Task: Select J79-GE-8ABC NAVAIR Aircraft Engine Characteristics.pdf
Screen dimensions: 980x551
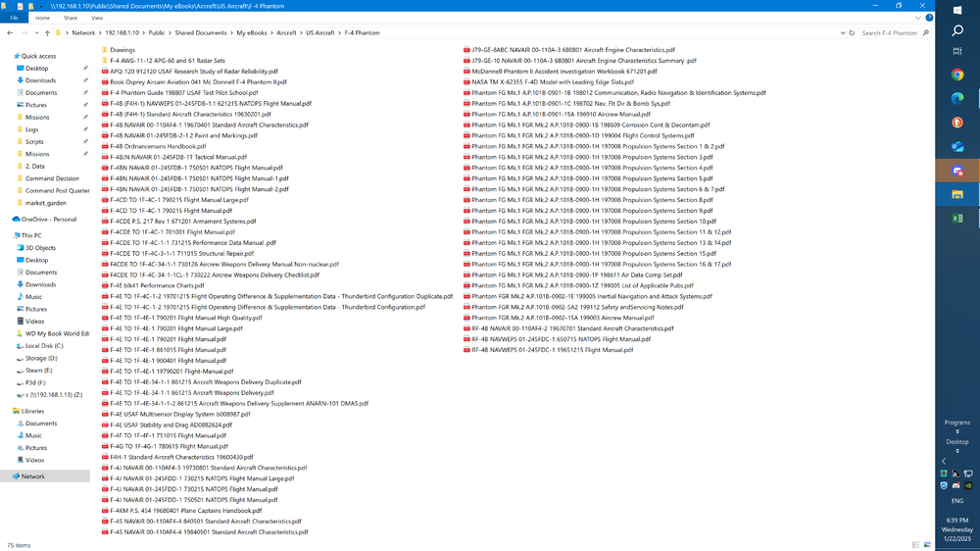Action: tap(569, 50)
